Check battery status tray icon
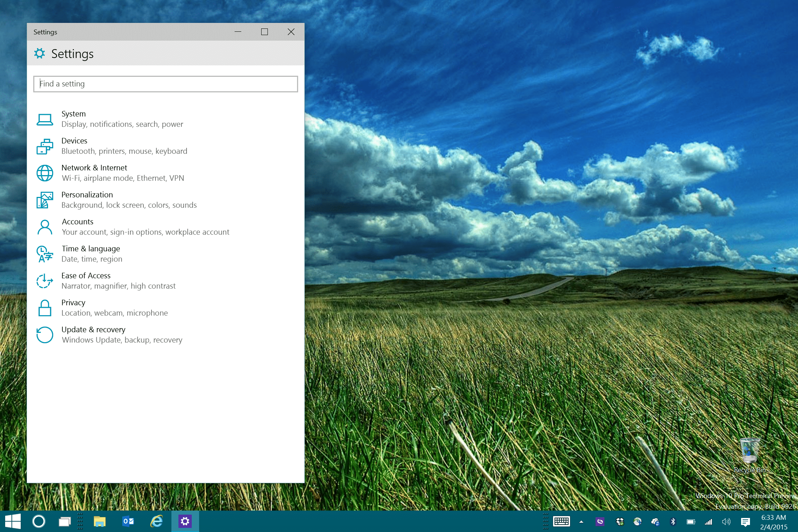 click(691, 522)
